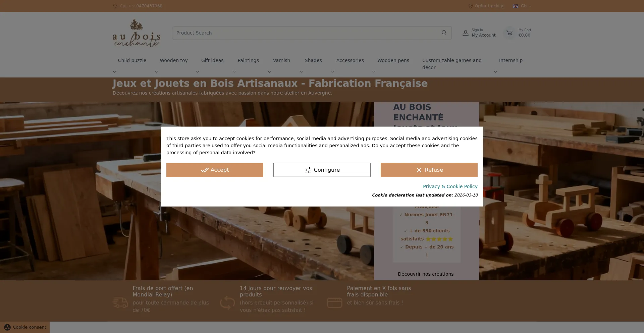Click the order tracking location pin icon
Screen dimensions: 644x333
[471, 6]
